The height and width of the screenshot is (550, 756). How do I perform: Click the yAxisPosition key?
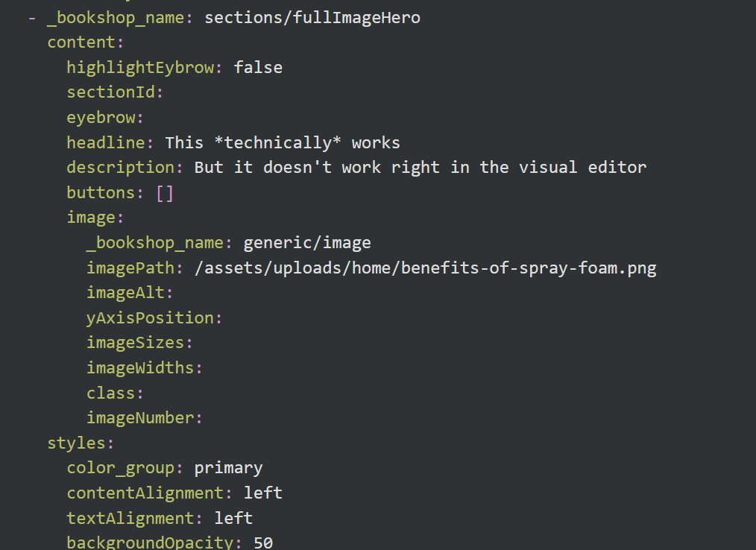coord(150,318)
